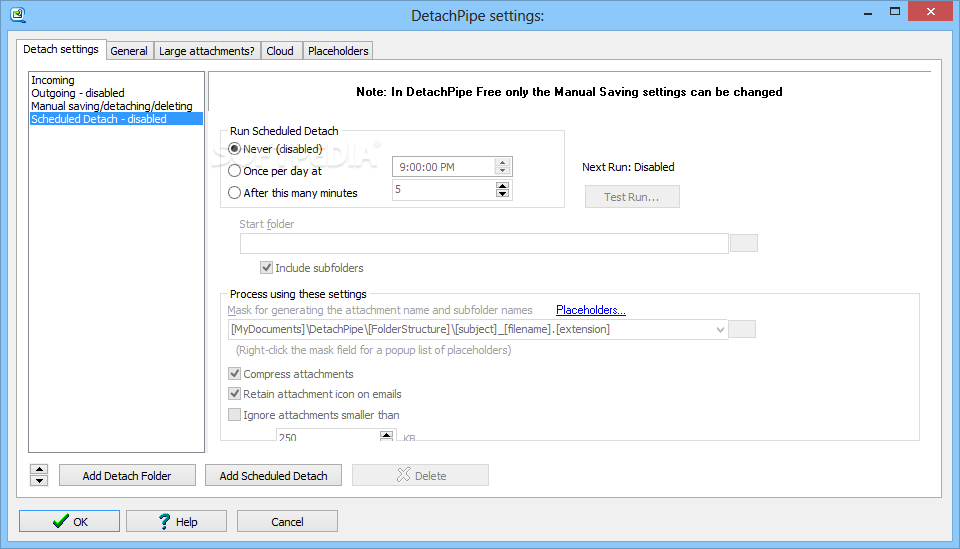
Task: Move list item up with arrow button
Action: 39,469
